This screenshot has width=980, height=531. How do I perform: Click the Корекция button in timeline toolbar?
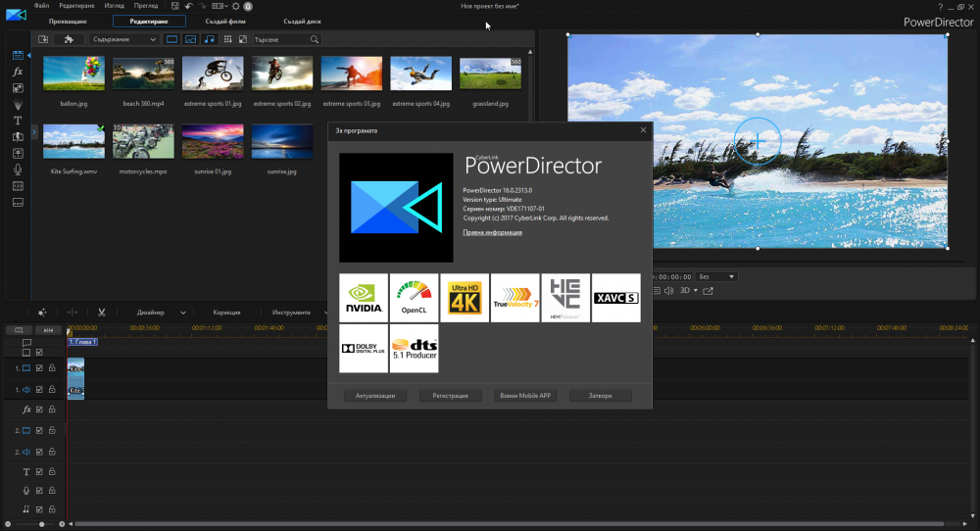click(x=226, y=313)
